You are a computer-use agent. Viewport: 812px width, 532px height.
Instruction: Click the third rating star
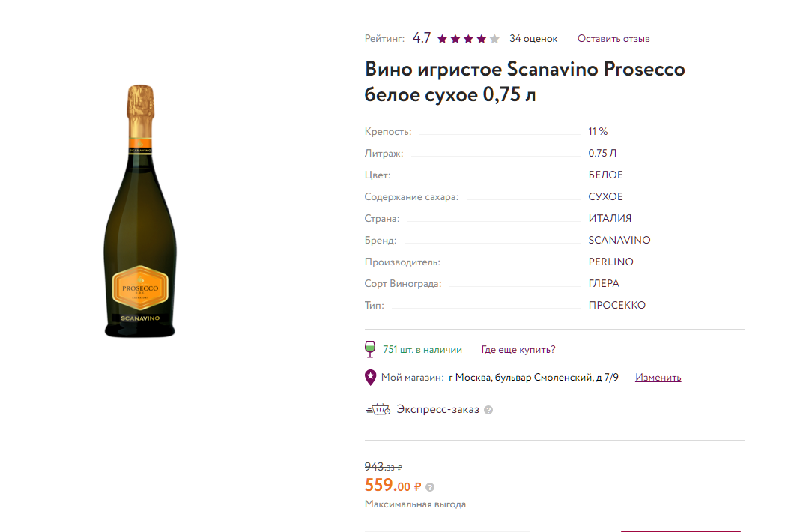pyautogui.click(x=468, y=39)
